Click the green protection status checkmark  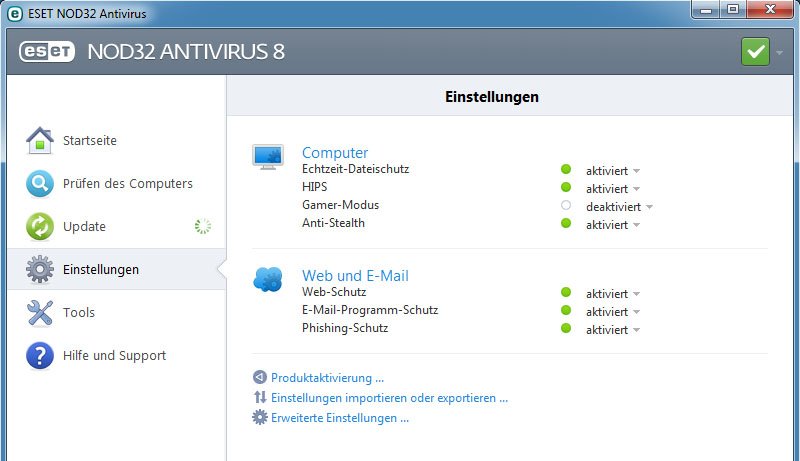coord(755,52)
